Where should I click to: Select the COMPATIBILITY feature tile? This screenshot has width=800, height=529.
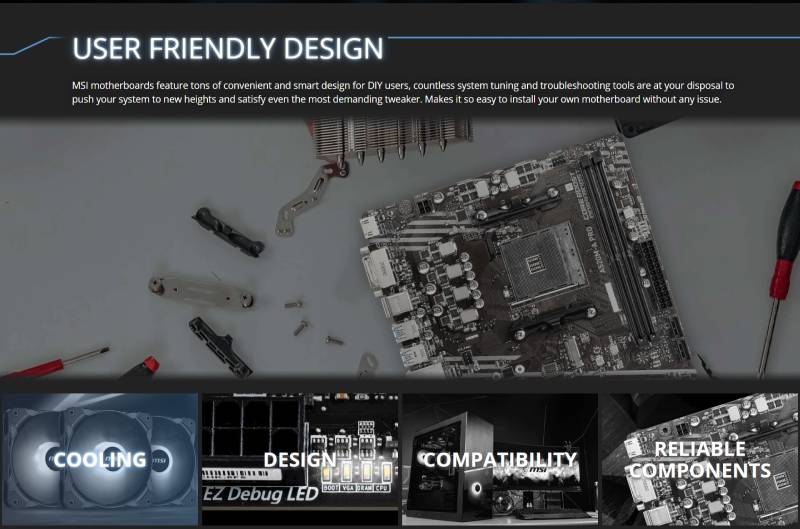pos(499,460)
